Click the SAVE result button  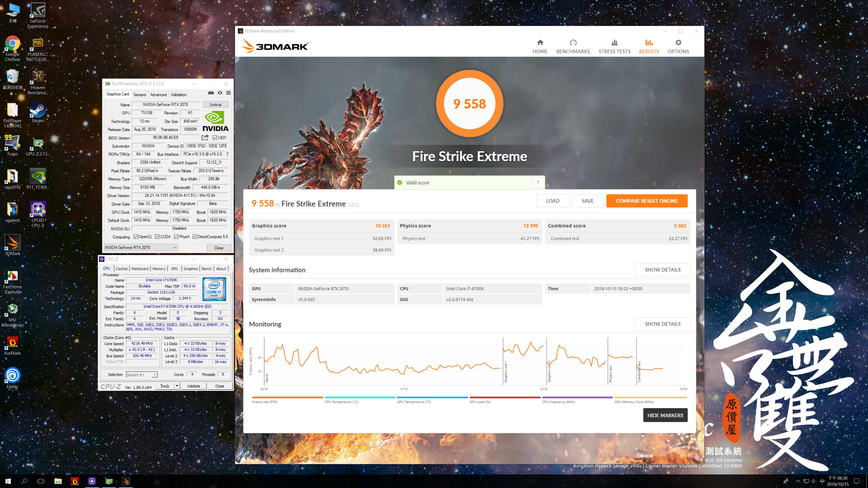(587, 201)
